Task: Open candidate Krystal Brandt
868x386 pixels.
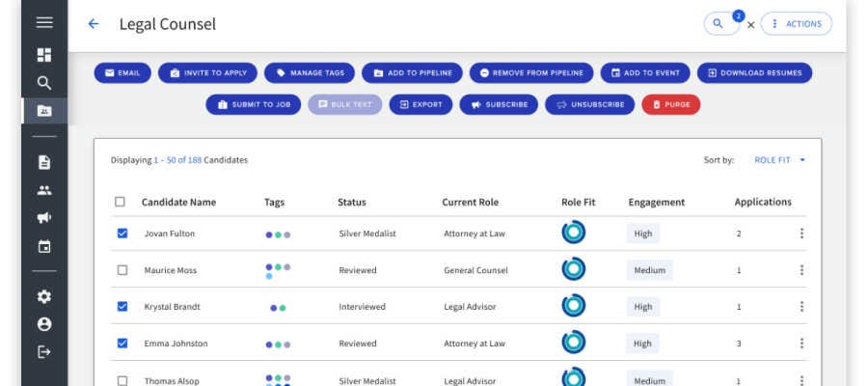Action: point(173,307)
